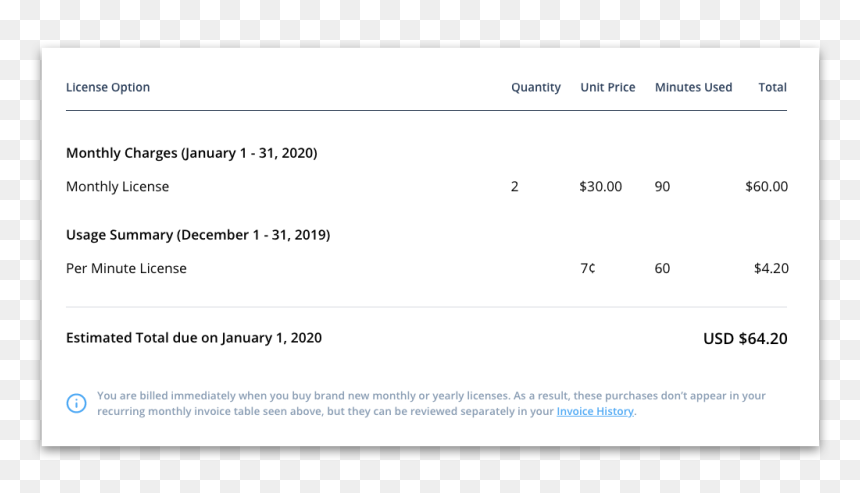This screenshot has width=860, height=493.
Task: Select the Monthly Charges (January 1 - 31, 2020) heading
Action: [x=191, y=153]
